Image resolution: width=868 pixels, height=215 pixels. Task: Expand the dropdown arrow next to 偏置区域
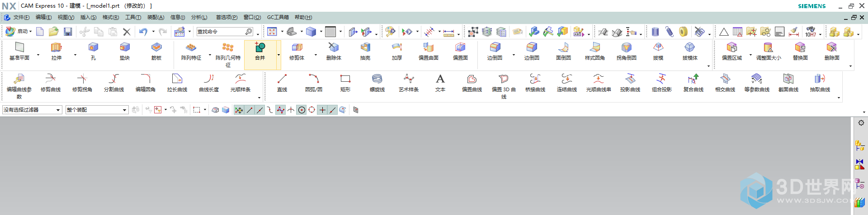pyautogui.click(x=750, y=55)
